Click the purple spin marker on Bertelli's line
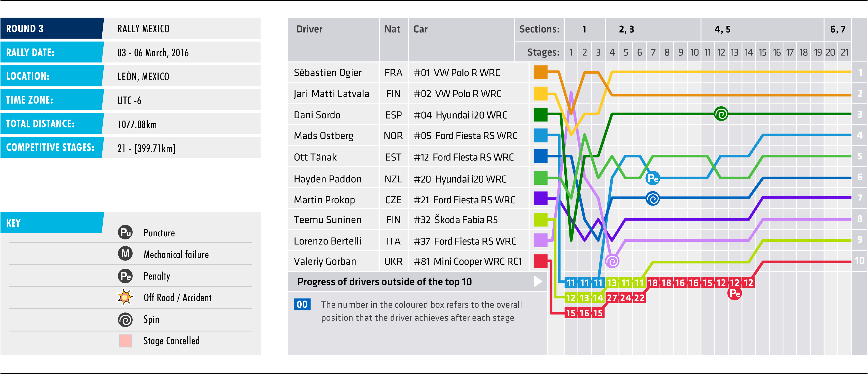 point(612,261)
